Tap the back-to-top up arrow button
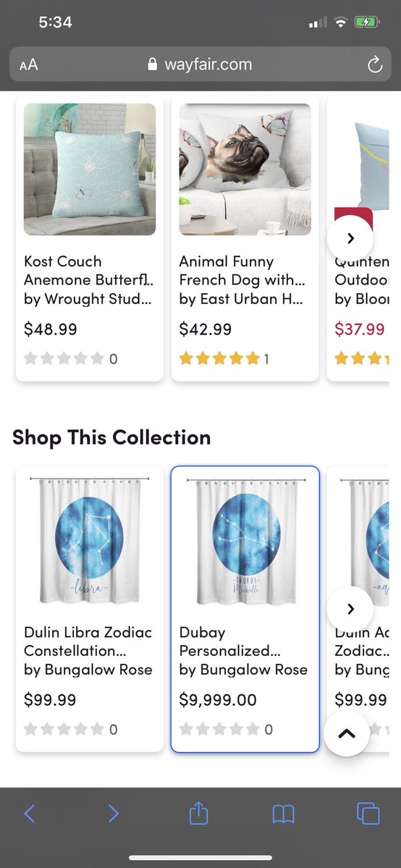This screenshot has width=401, height=868. pos(347,733)
